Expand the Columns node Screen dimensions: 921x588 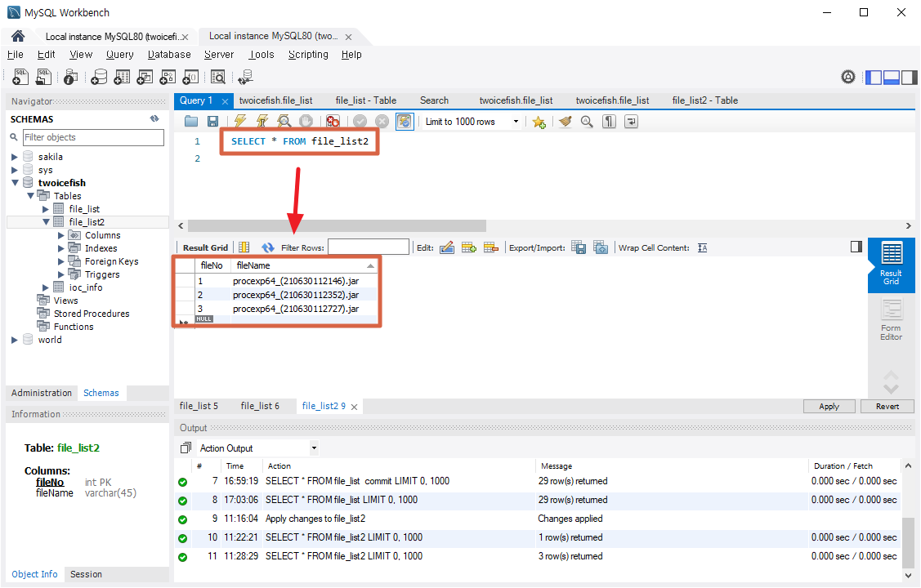tap(61, 235)
